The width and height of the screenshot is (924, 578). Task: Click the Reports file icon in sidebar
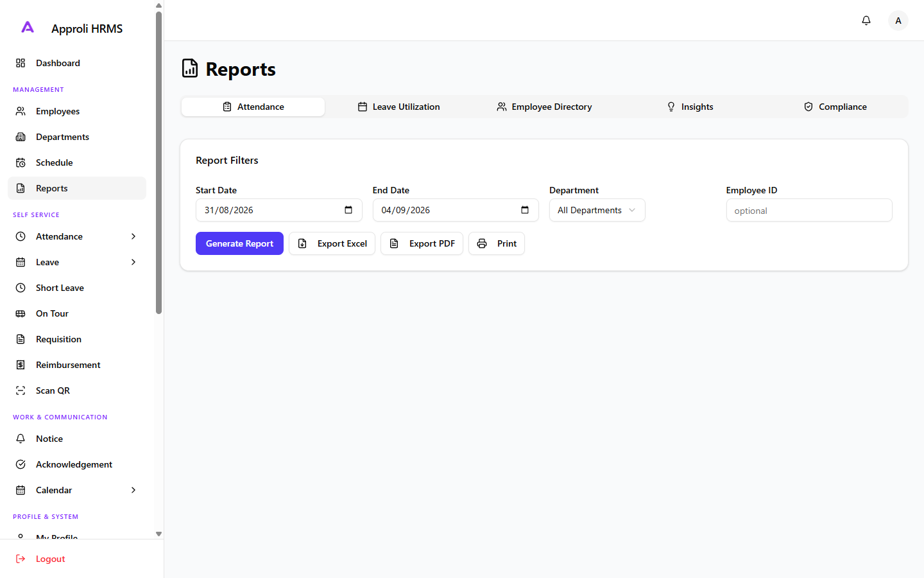click(x=21, y=188)
